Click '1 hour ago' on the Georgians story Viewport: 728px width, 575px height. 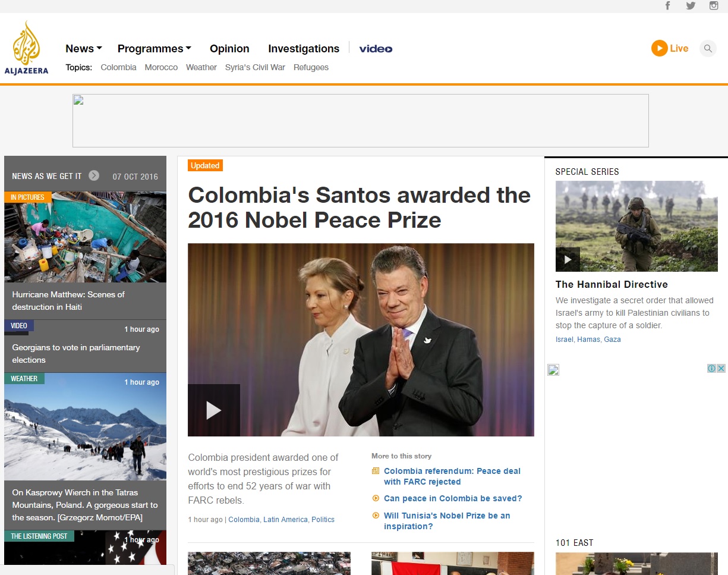[141, 329]
